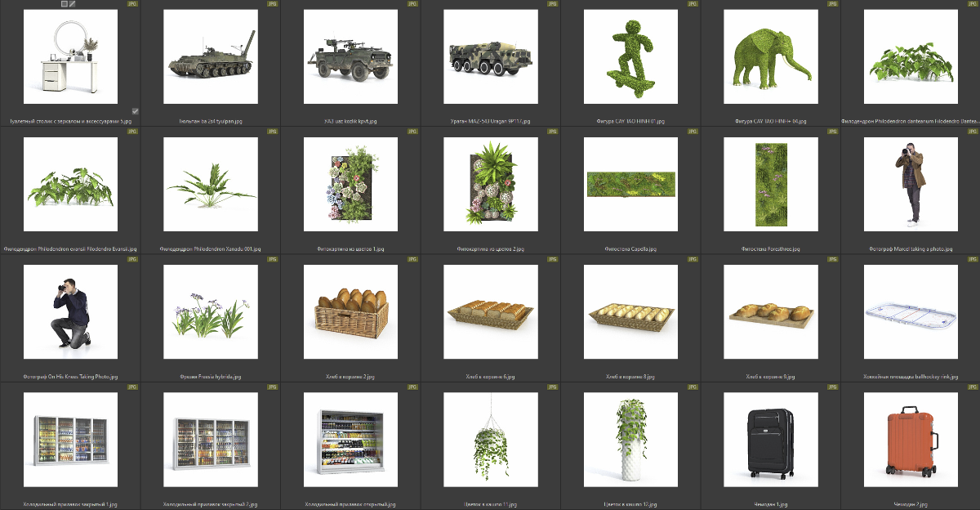Click the JPG badge above the hockey rink
This screenshot has width=980, height=510.
point(973,259)
